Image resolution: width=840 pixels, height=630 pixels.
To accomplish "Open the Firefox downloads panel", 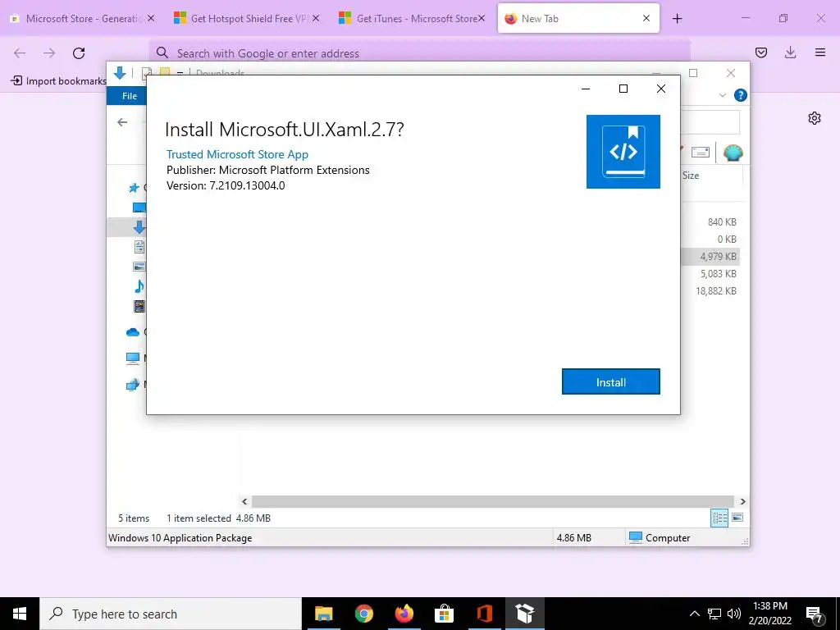I will pos(790,52).
